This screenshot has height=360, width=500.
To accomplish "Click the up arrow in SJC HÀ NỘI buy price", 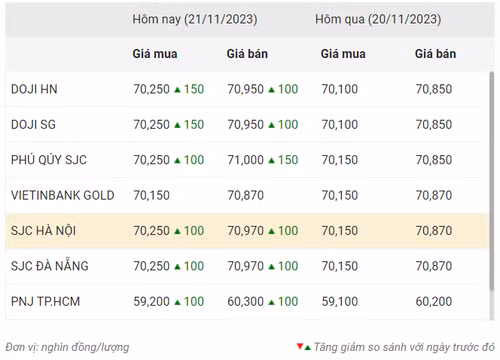I will [x=177, y=231].
